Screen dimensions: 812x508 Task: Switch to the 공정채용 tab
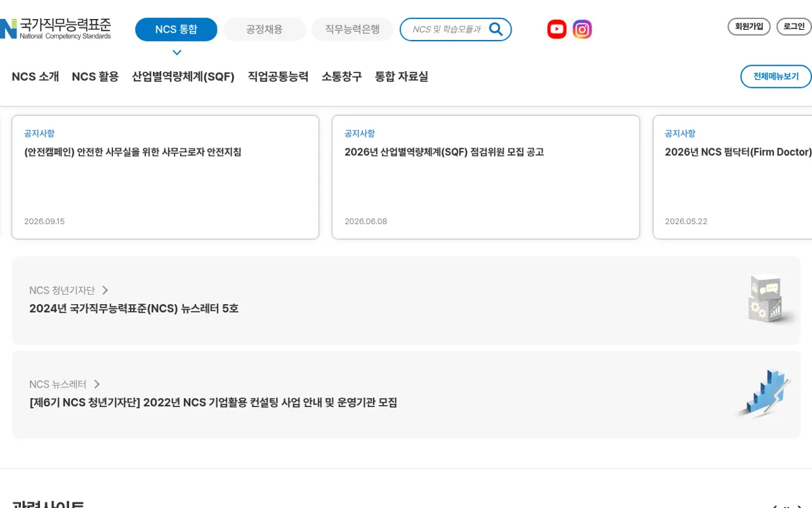265,30
